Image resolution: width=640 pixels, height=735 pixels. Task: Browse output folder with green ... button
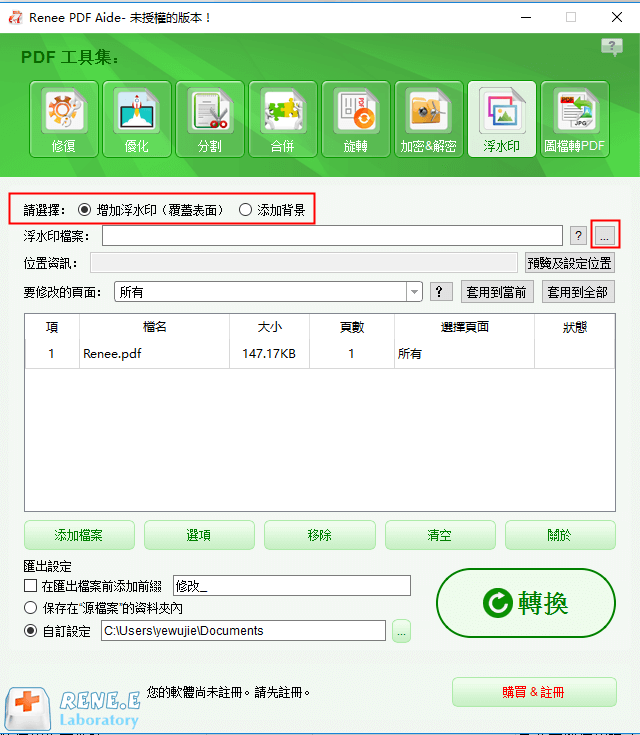401,631
